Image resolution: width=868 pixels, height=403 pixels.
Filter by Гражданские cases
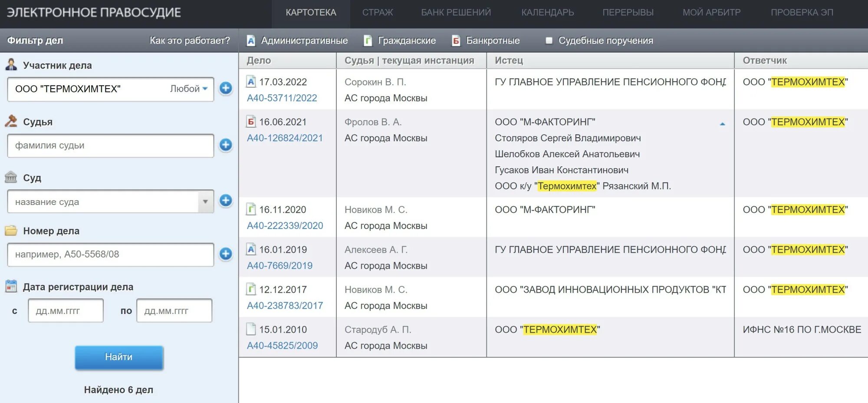coord(400,40)
